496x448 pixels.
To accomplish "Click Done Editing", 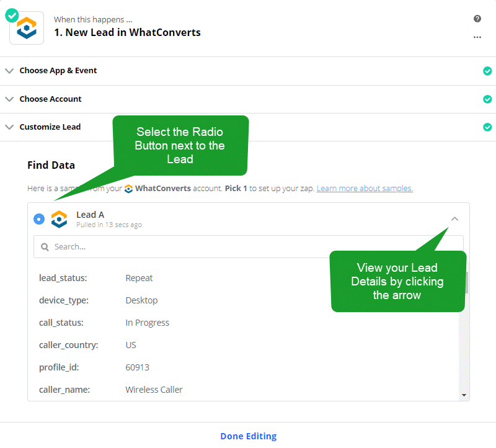I will (249, 436).
